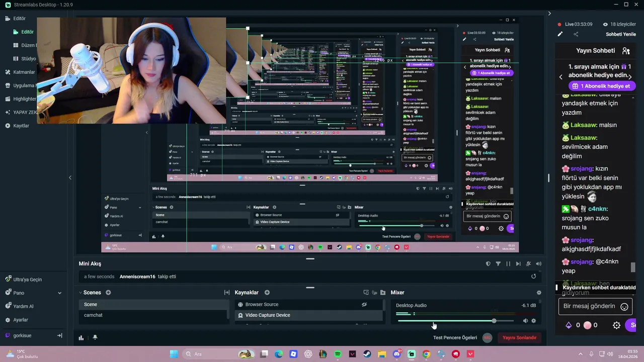Skip the current alert in Mini Akış
The height and width of the screenshot is (362, 644).
518,263
